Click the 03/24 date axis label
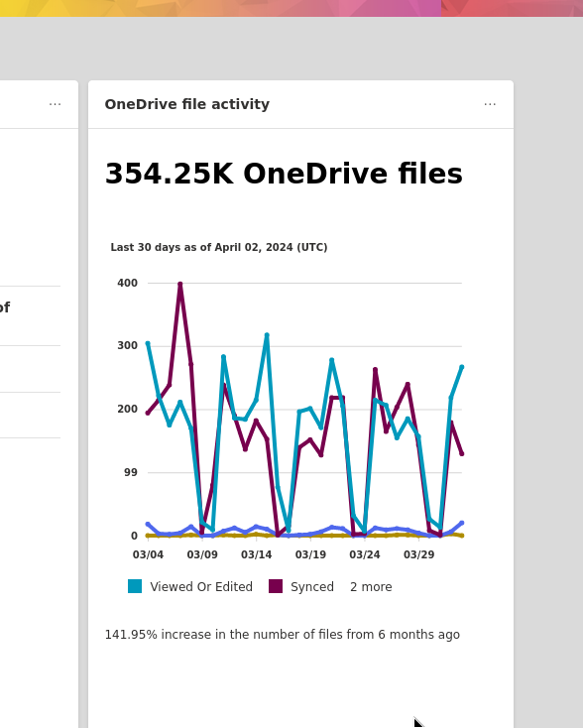Viewport: 583px width, 728px height. [x=365, y=554]
